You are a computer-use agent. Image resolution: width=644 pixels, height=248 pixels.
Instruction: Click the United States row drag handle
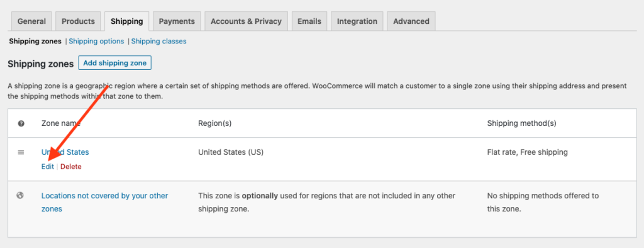point(21,152)
